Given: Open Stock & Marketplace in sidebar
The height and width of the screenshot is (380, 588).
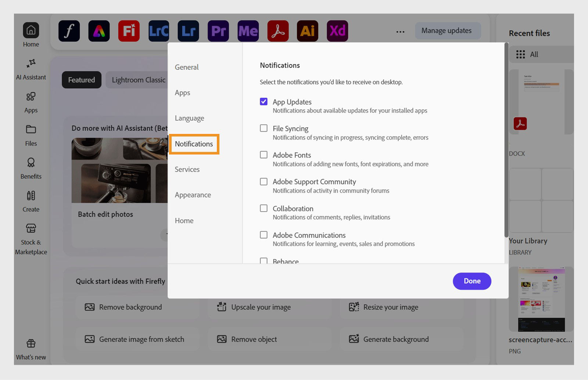Looking at the screenshot, I should 31,239.
